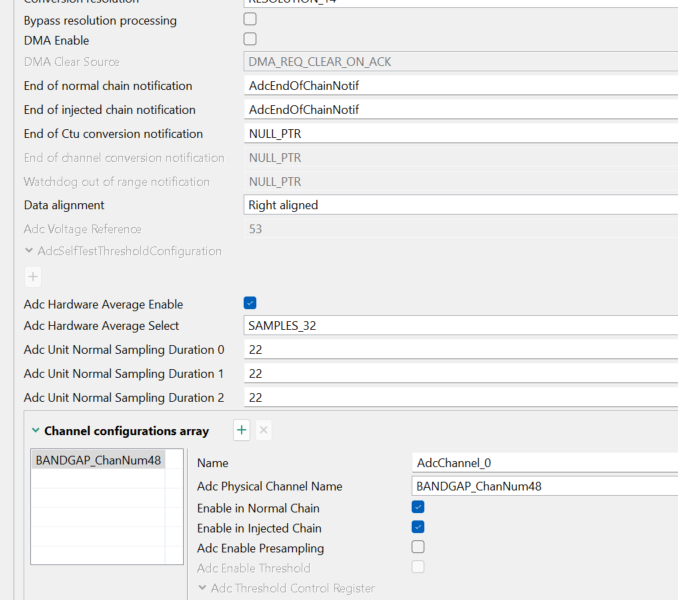678x600 pixels.
Task: Click the plus icon under AdcSelfTestThresholdConfiguration
Action: click(x=33, y=277)
